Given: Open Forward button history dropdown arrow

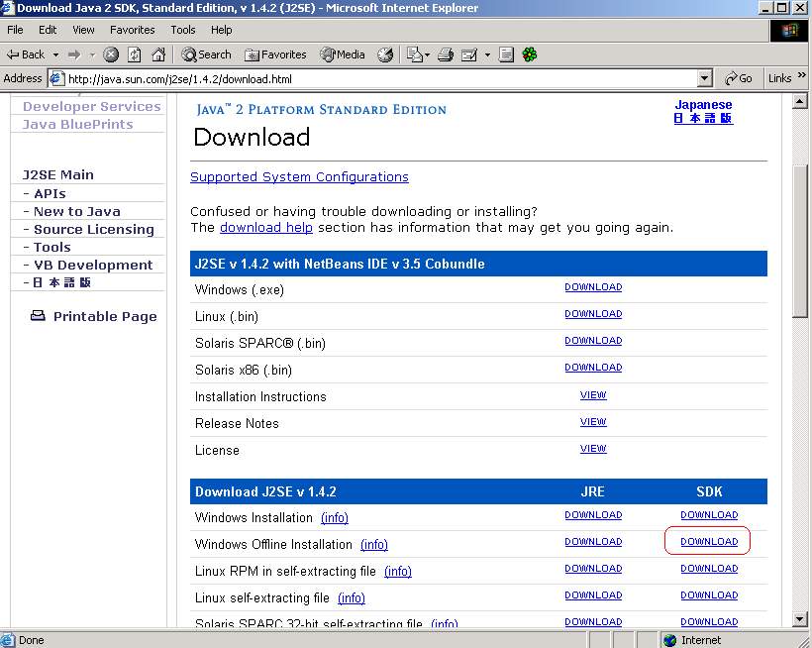Looking at the screenshot, I should (x=92, y=54).
